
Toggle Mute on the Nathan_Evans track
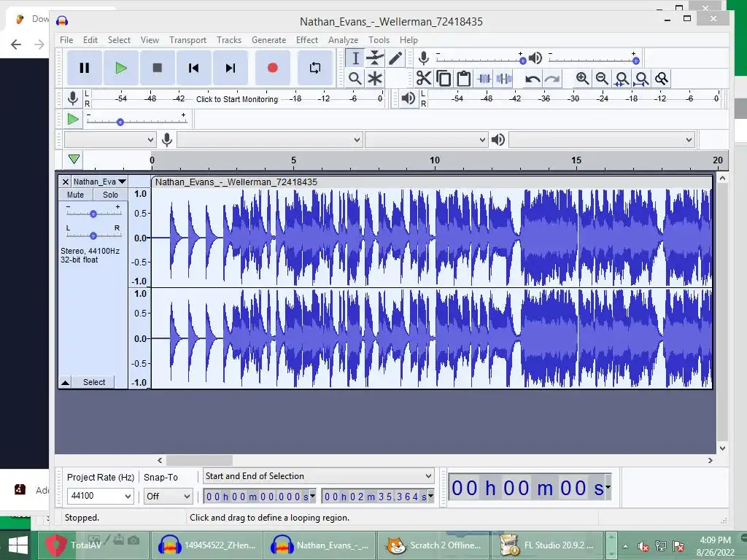click(75, 195)
